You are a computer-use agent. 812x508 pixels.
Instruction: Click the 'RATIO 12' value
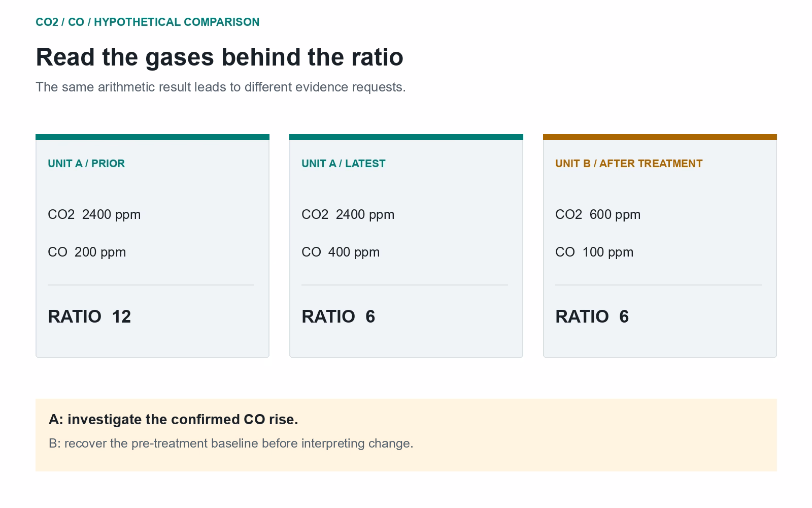coord(89,316)
